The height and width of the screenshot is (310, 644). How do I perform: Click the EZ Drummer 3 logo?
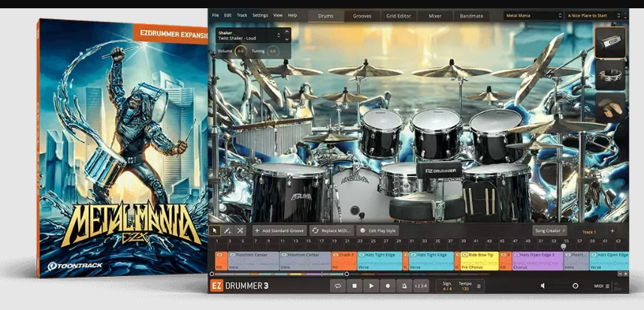click(x=240, y=286)
